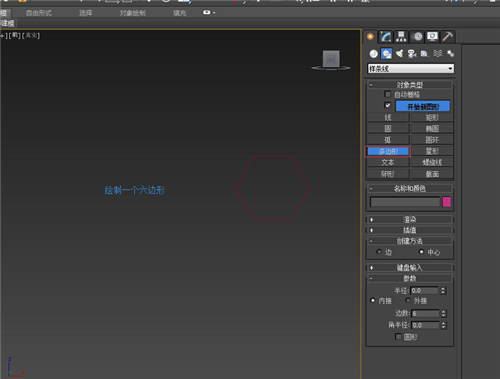Click the 圆 shape button
Image resolution: width=500 pixels, height=379 pixels.
pyautogui.click(x=388, y=129)
